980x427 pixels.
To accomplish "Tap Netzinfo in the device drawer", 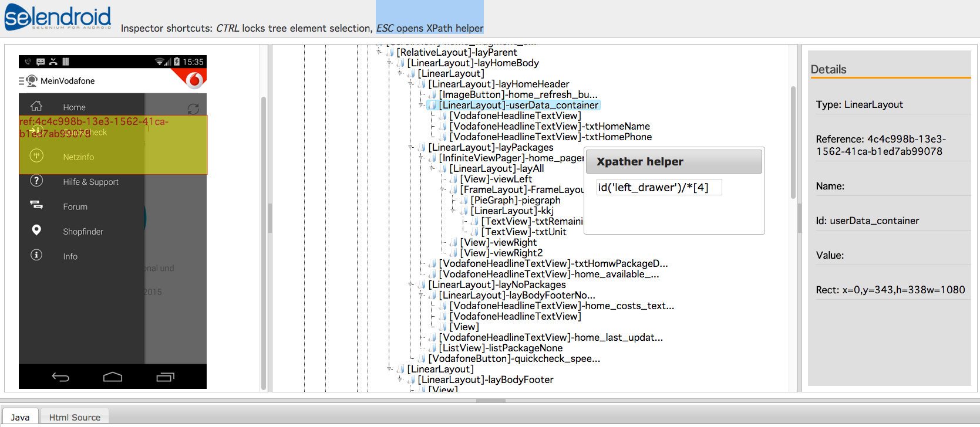I will 79,157.
